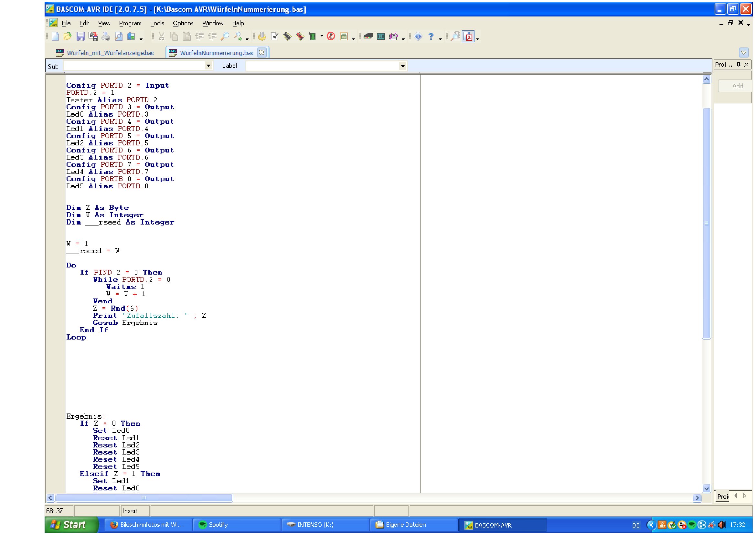Open the tab list chevron at right
The image size is (756, 534).
(x=743, y=53)
